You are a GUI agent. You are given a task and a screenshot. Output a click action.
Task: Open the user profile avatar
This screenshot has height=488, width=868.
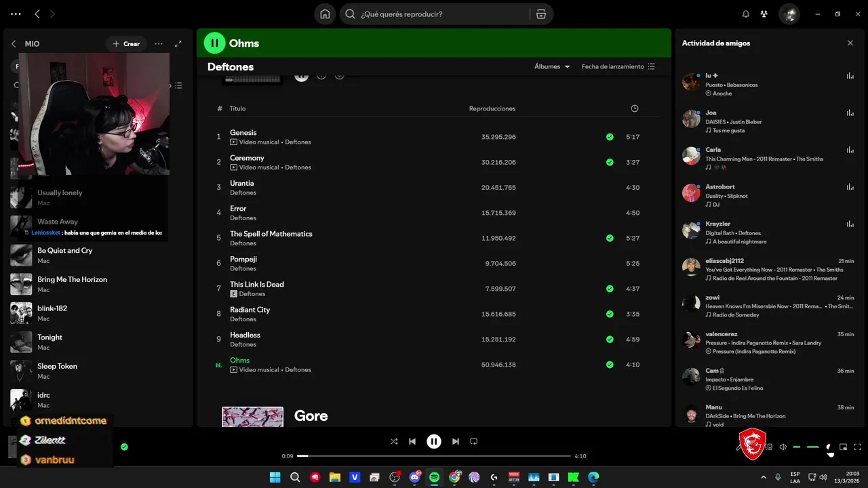[x=789, y=14]
